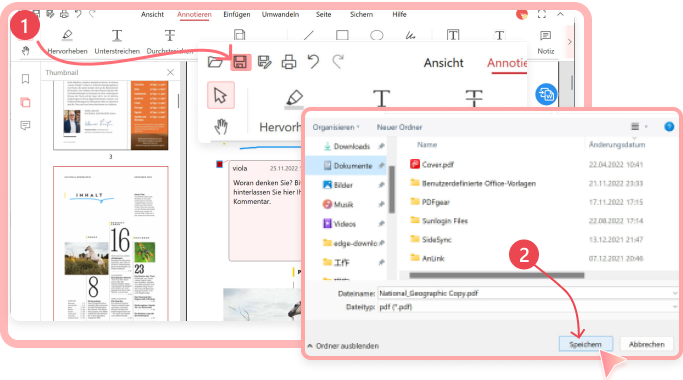Select the typewriter T tool
The image size is (683, 380).
coord(499,35)
